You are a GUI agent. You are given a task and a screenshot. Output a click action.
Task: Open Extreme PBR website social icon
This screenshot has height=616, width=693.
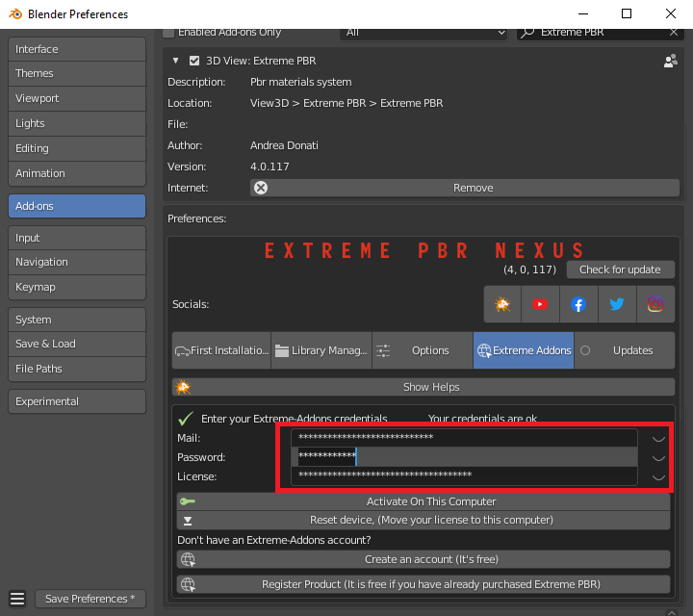click(x=502, y=304)
